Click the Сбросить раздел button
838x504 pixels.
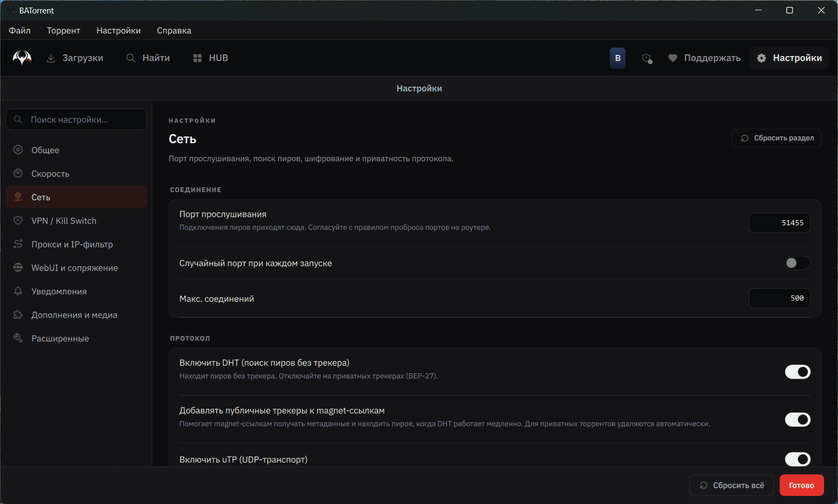click(777, 138)
